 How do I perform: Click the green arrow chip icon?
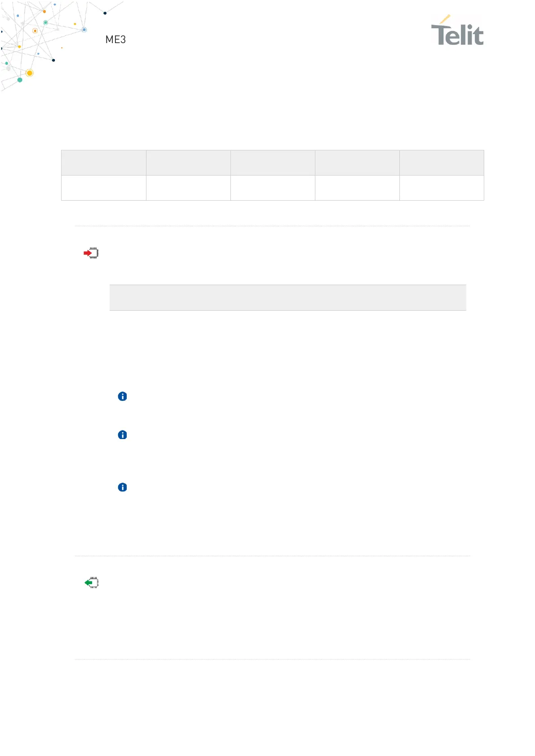coord(92,583)
